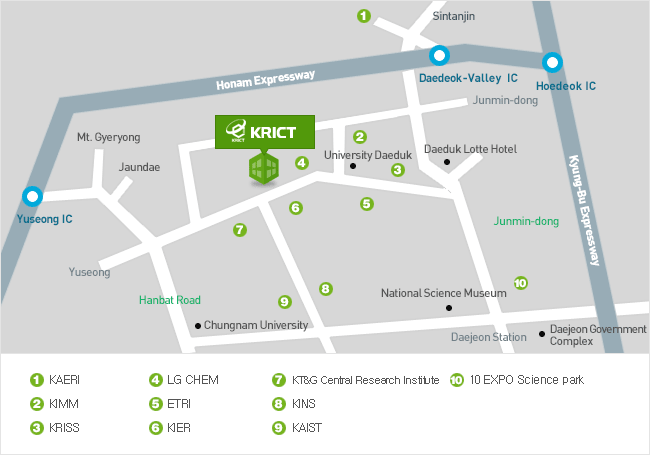
Task: Select map marker 2 above University Daeduk
Action: click(359, 137)
